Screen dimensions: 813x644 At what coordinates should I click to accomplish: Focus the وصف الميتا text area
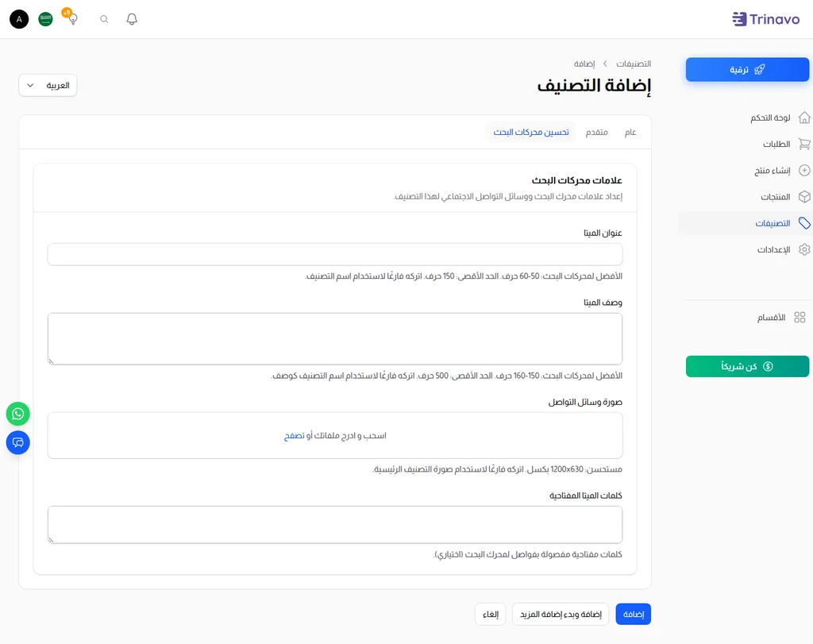point(335,338)
